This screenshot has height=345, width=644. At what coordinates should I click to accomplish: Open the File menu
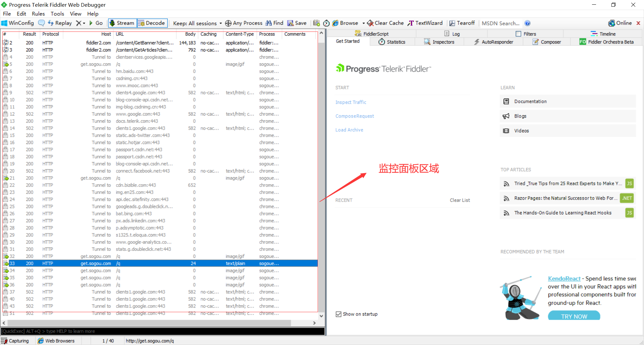(x=7, y=14)
